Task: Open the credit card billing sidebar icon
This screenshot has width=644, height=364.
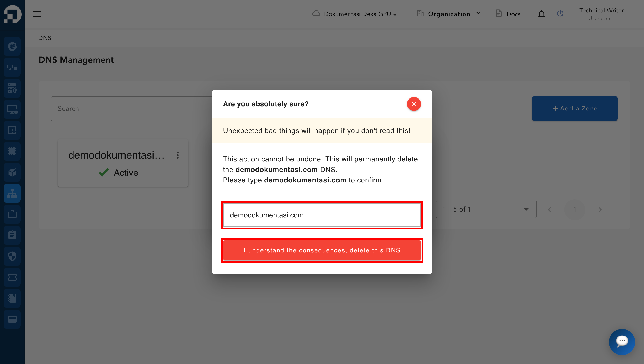Action: (12, 319)
